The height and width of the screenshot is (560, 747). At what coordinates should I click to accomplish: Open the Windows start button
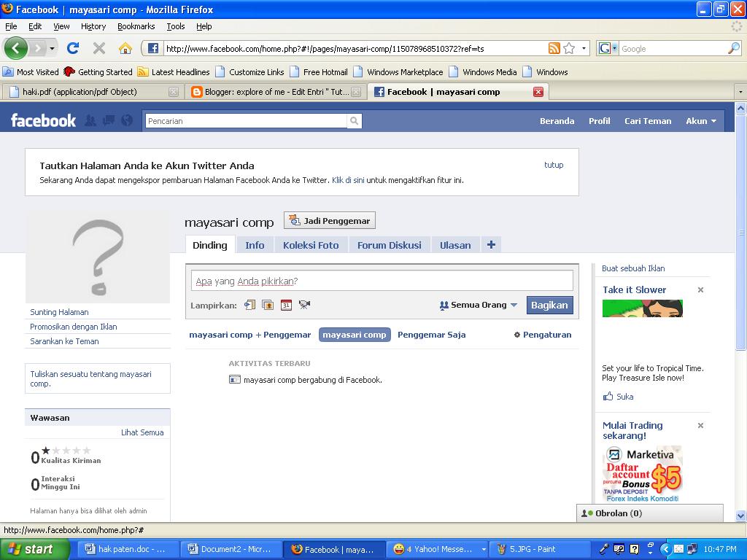[34, 549]
